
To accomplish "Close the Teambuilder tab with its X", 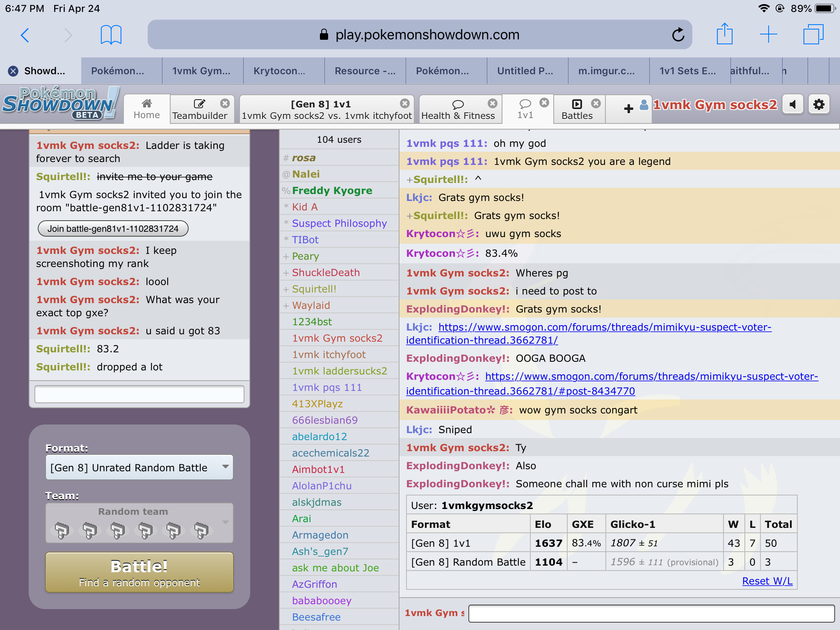I will click(x=225, y=103).
